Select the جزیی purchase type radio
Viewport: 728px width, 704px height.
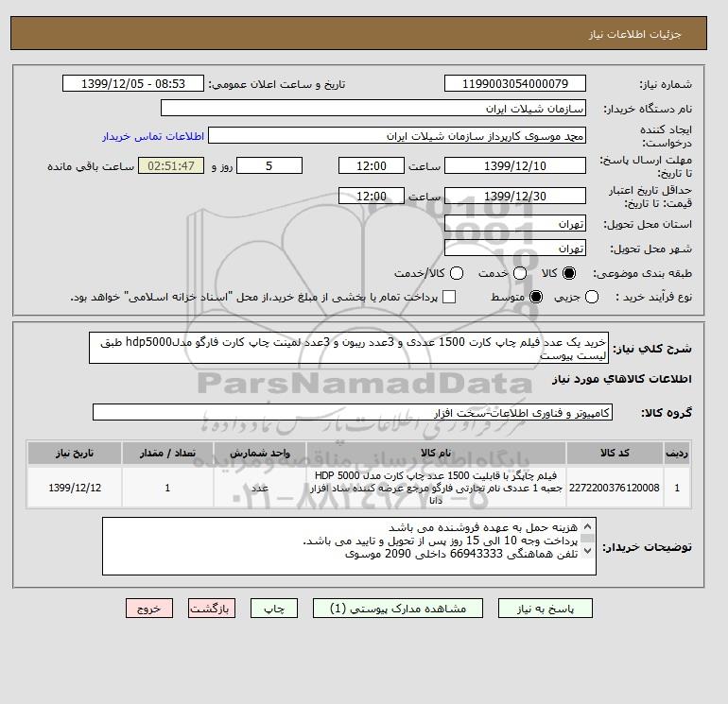click(x=592, y=297)
